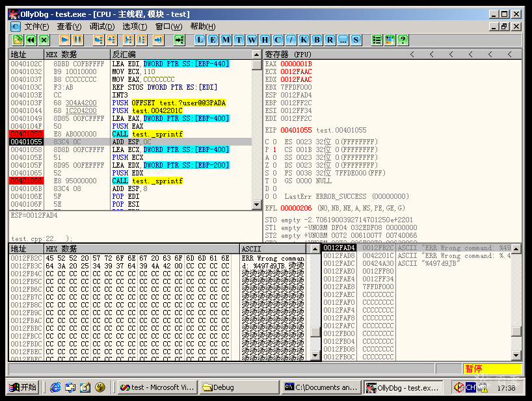Show Executable modules (E) window

click(213, 40)
